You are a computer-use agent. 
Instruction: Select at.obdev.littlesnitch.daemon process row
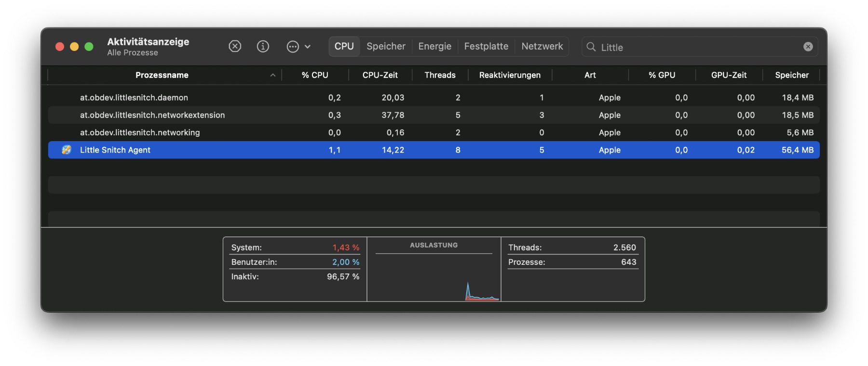[x=134, y=97]
